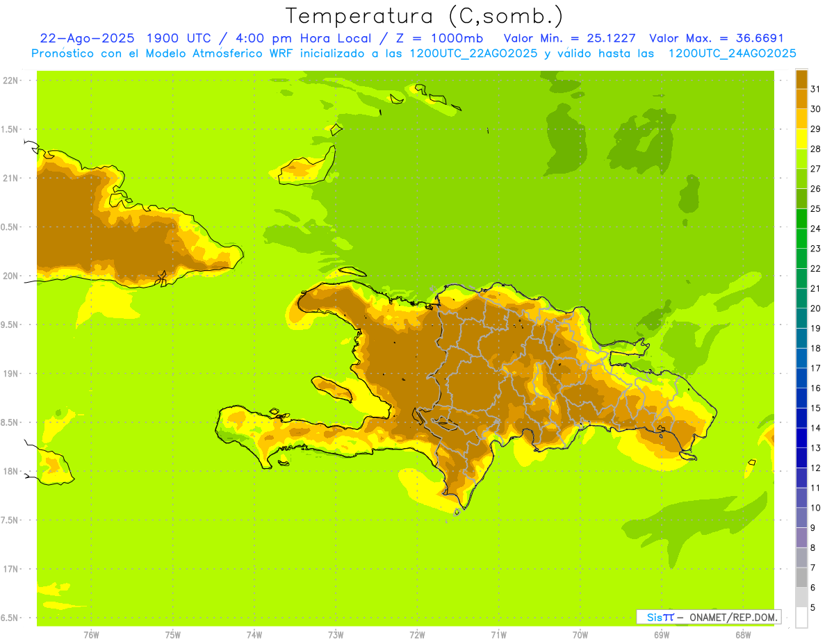Click the valid-until time "1200UTC_24AGO2025"

731,53
